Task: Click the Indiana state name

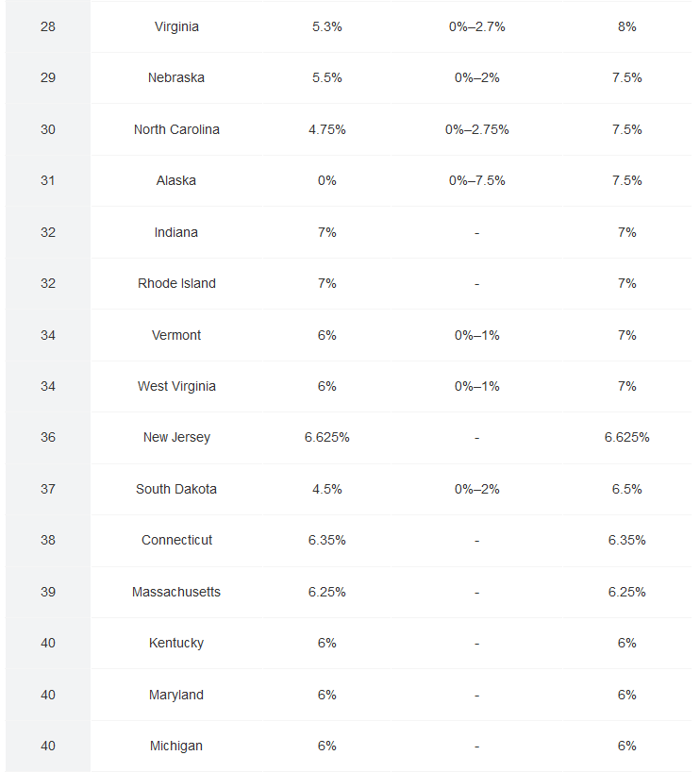Action: (176, 232)
